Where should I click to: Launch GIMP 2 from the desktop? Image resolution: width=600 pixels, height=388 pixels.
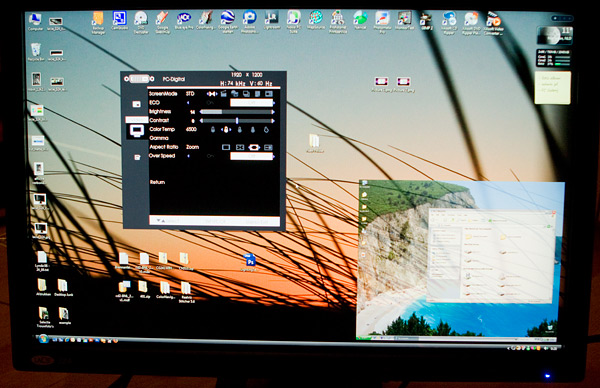[426, 21]
